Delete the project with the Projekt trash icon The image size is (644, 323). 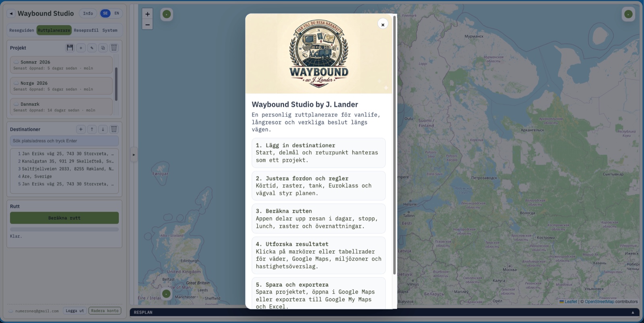point(114,48)
